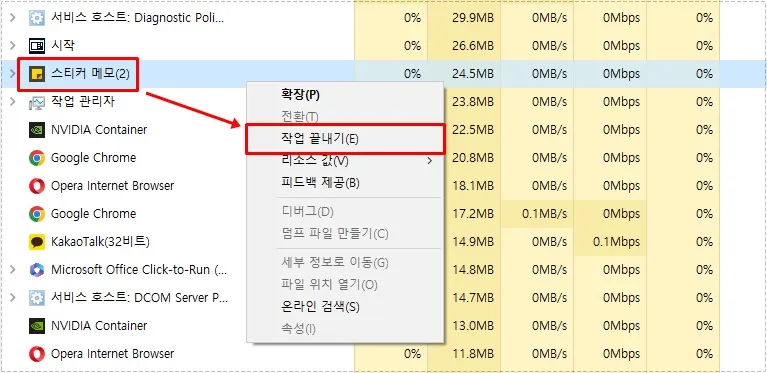The height and width of the screenshot is (373, 767).
Task: Expand the 서비스 호스트: Diagnostic Poli... group
Action: click(13, 18)
